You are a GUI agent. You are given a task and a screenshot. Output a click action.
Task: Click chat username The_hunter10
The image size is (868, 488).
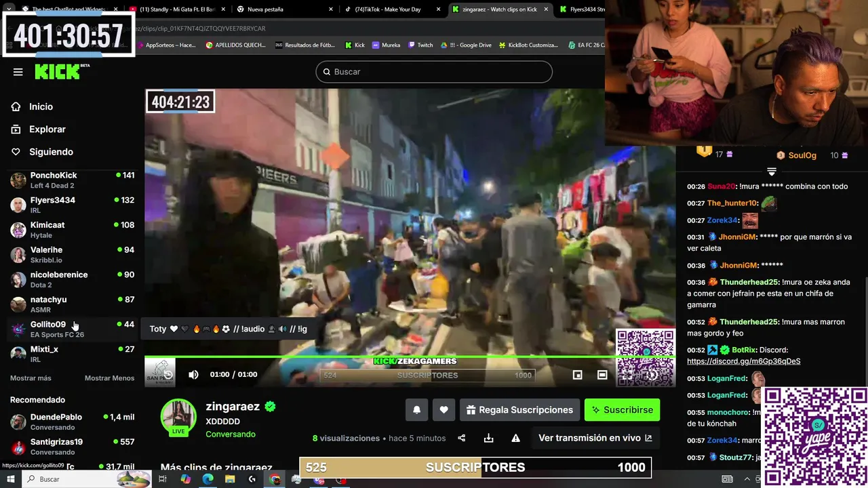pos(732,203)
